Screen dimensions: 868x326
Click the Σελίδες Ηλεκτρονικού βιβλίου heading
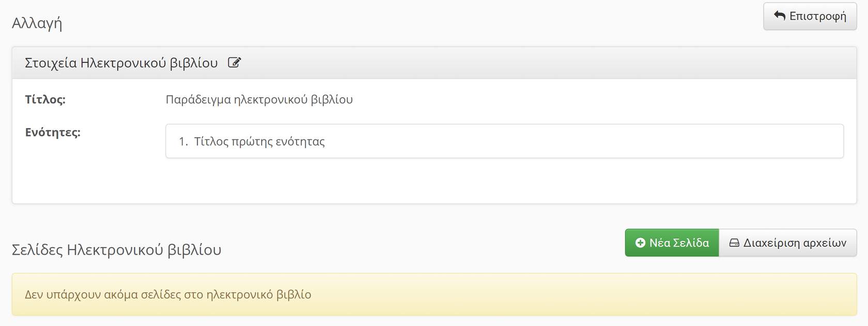coord(116,250)
